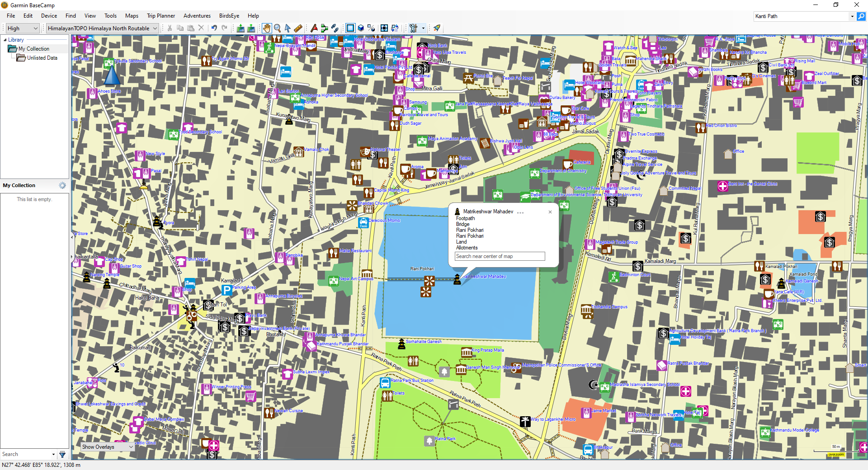Select the arrow Select tool
Image resolution: width=868 pixels, height=470 pixels.
[x=288, y=28]
